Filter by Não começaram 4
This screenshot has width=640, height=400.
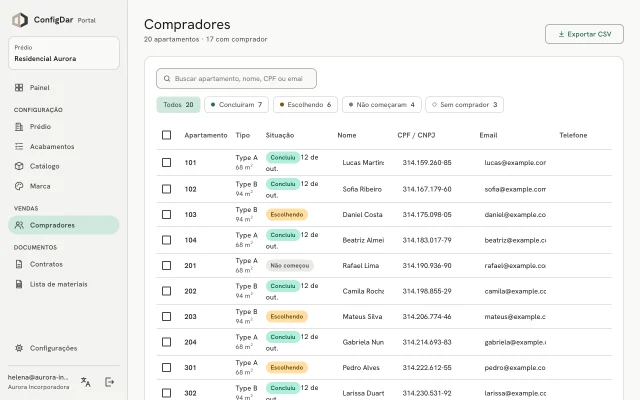tap(382, 104)
